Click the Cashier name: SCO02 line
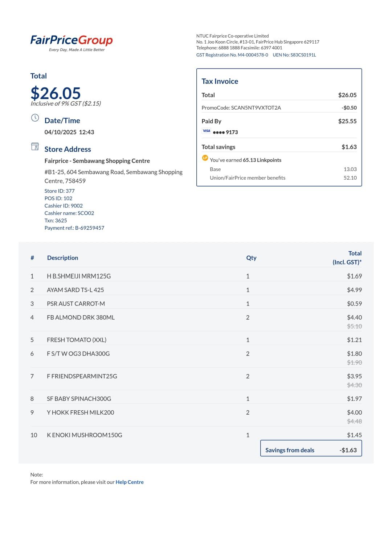This screenshot has height=554, width=392. pos(69,213)
